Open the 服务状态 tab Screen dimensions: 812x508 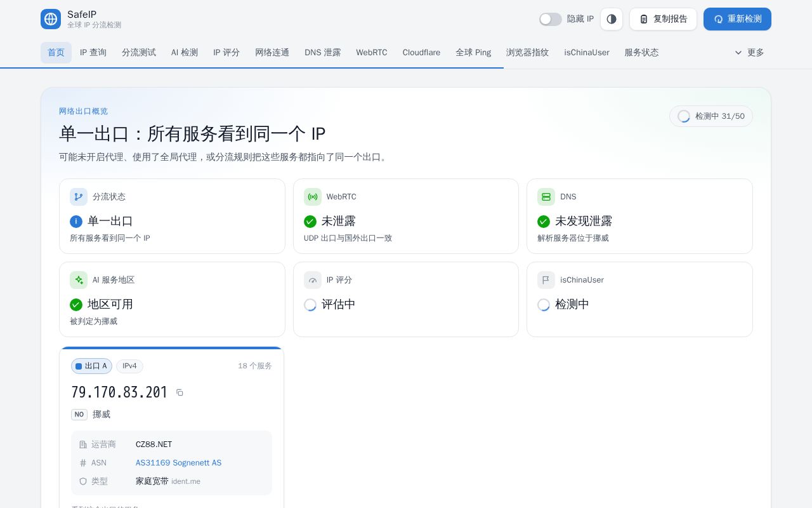pyautogui.click(x=641, y=53)
